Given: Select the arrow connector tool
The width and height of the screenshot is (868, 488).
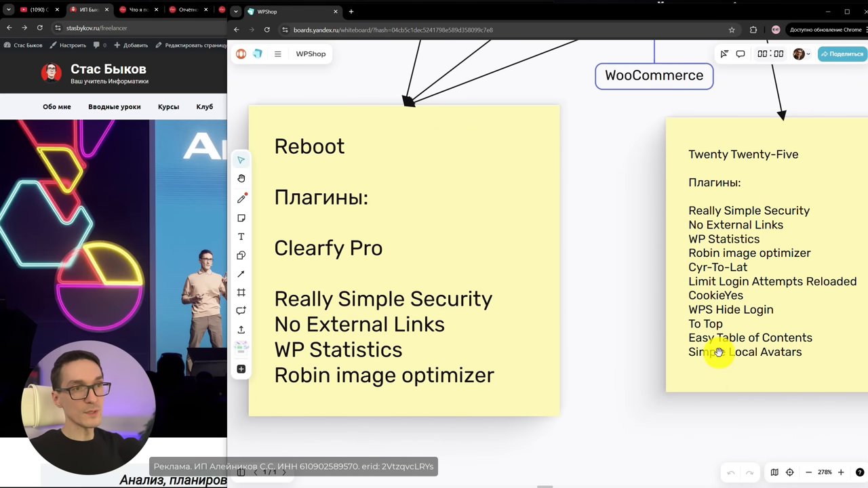Looking at the screenshot, I should (x=241, y=274).
